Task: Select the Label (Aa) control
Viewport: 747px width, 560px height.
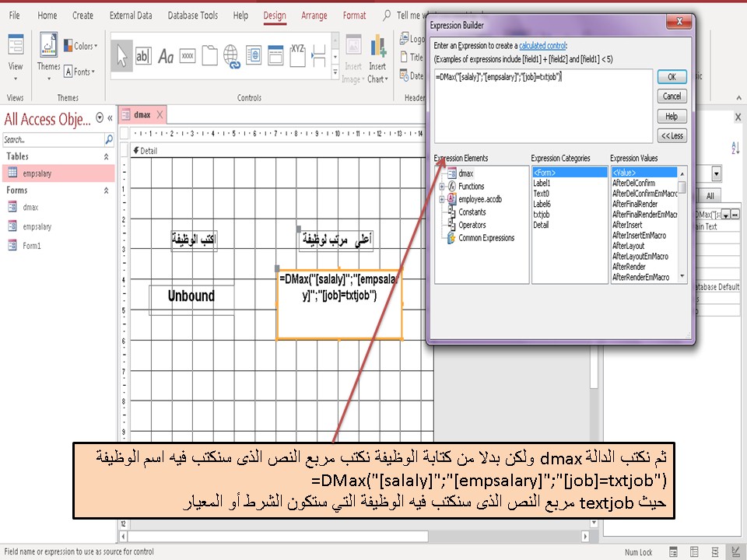Action: click(x=167, y=56)
